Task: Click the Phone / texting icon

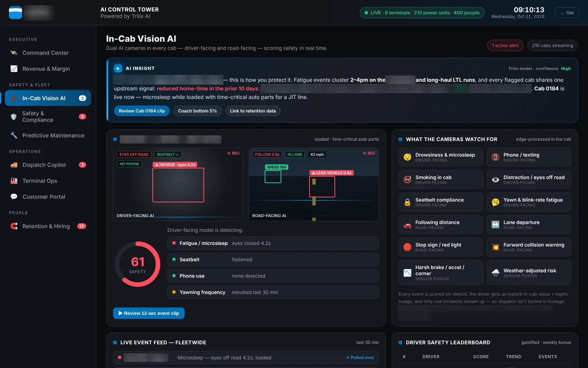Action: [495, 157]
